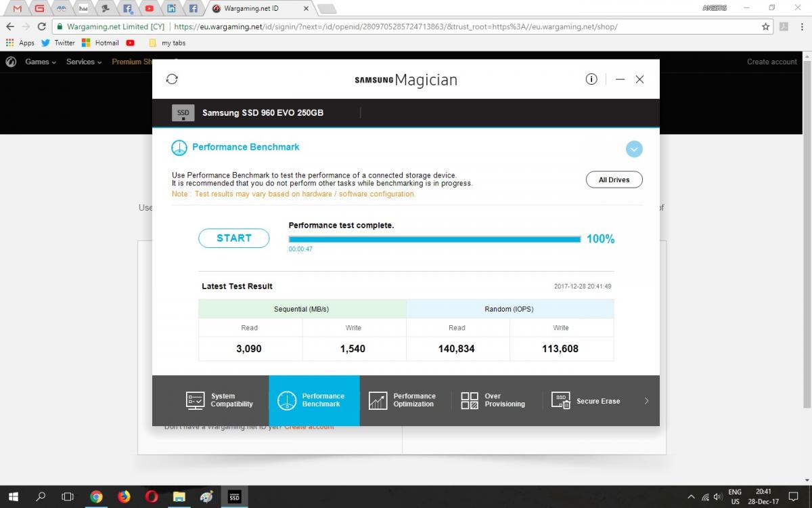Select random read value 140,834
Screen dimensions: 812x508
[457, 349]
